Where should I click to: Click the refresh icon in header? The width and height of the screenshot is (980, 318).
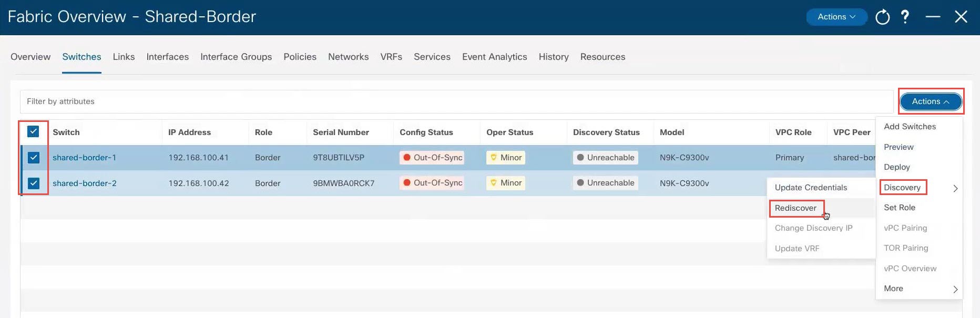[x=883, y=17]
